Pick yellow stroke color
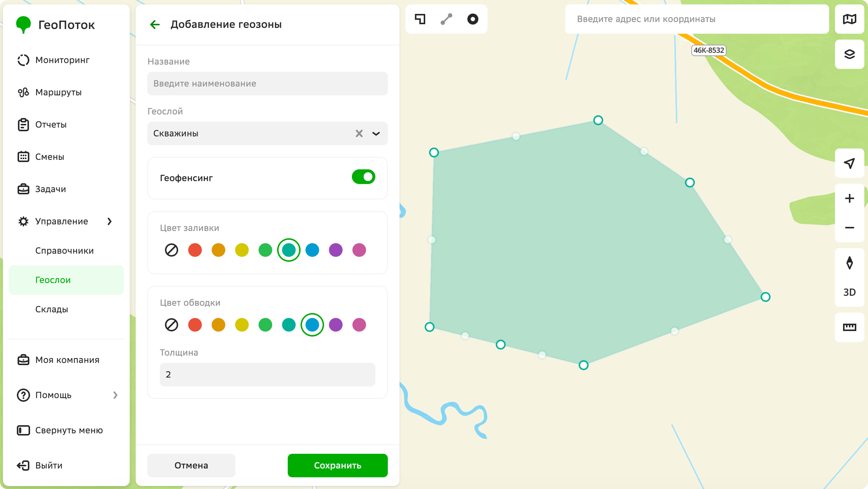The image size is (868, 489). 242,325
